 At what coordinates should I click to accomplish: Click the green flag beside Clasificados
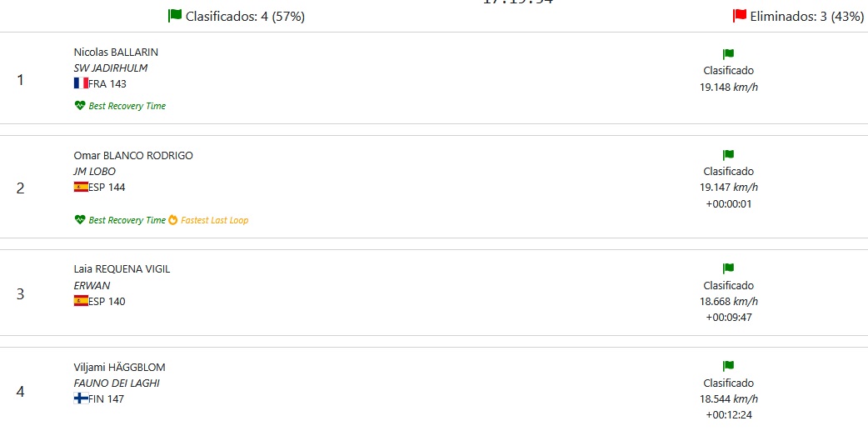[x=175, y=16]
